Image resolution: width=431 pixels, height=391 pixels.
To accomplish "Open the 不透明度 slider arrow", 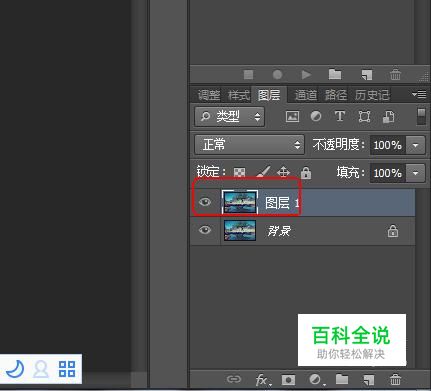I will click(x=415, y=145).
